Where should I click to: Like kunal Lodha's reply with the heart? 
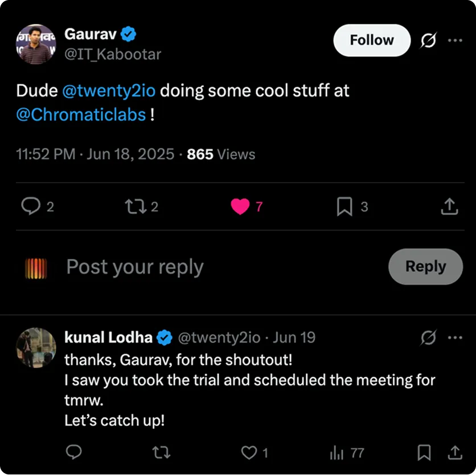pos(249,453)
